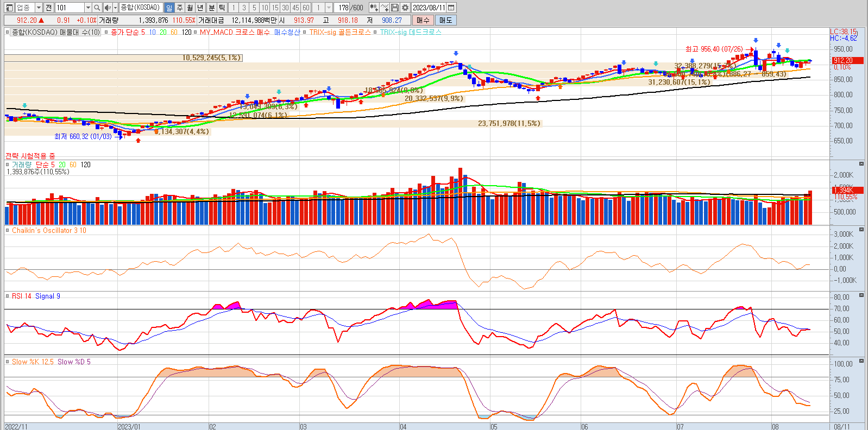This screenshot has height=430, width=868.
Task: Select the 월 monthly period button
Action: click(190, 8)
